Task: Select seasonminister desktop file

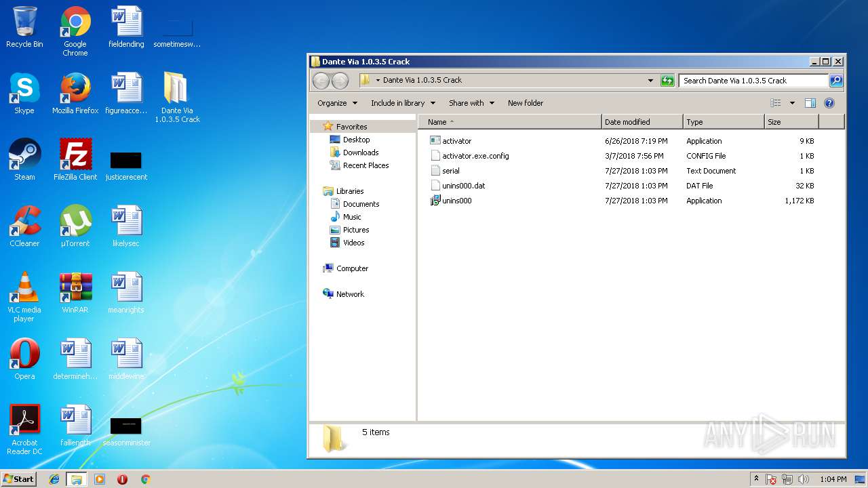Action: [x=126, y=431]
